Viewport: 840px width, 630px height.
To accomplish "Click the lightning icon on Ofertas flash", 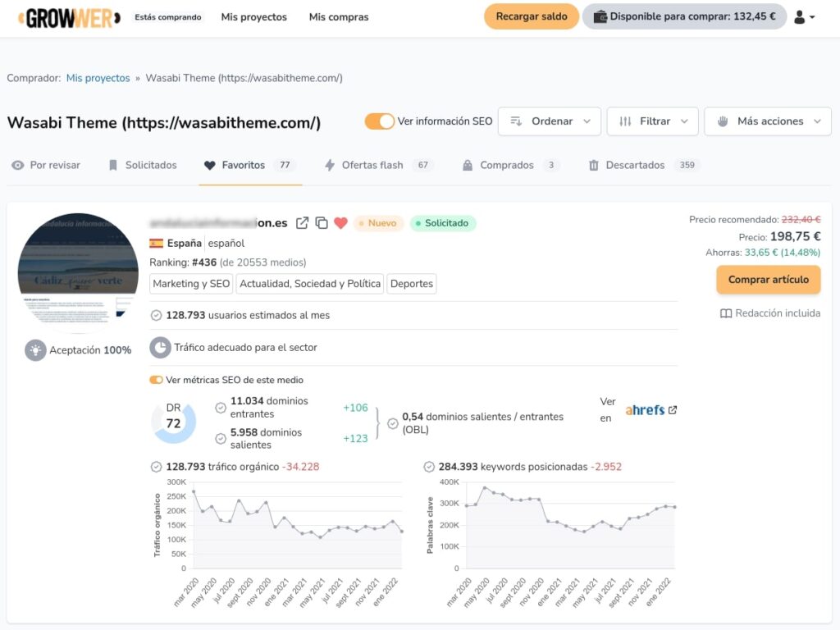I will 330,165.
